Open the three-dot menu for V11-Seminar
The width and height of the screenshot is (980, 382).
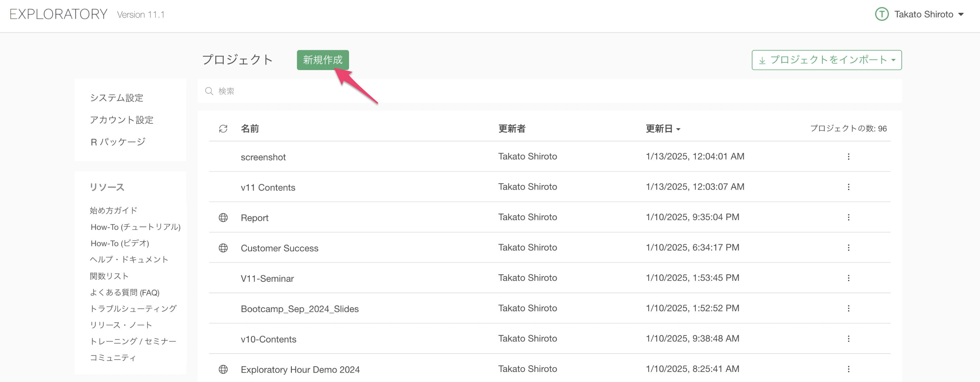[x=848, y=278]
